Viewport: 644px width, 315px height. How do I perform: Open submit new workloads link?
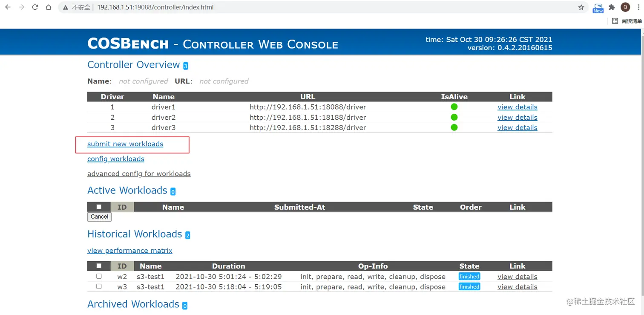tap(125, 144)
